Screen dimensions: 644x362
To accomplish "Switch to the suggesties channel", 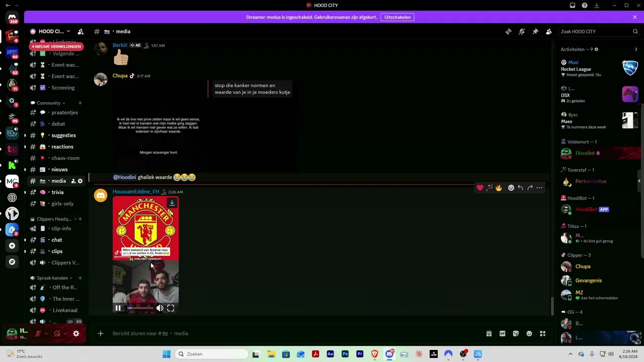I will [56, 135].
